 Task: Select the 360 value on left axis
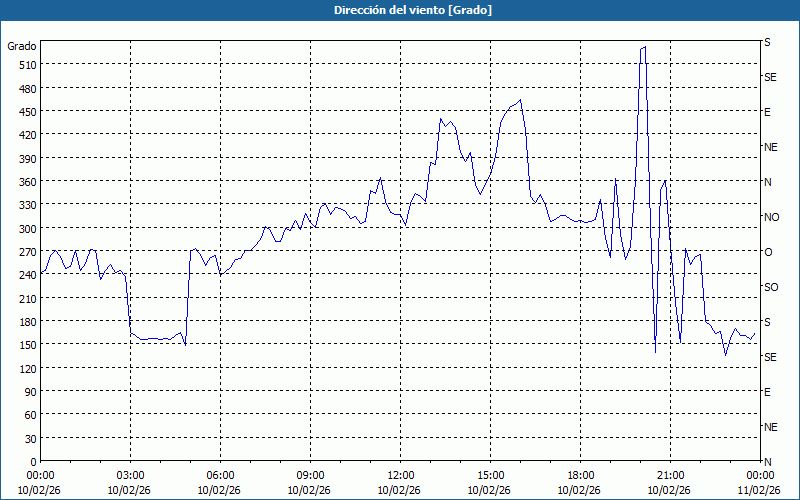coord(26,182)
